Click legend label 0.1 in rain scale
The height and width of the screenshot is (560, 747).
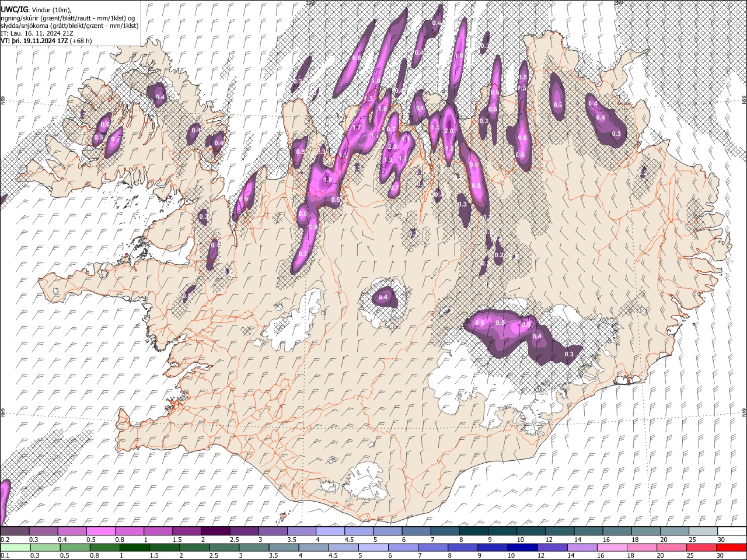click(5, 555)
